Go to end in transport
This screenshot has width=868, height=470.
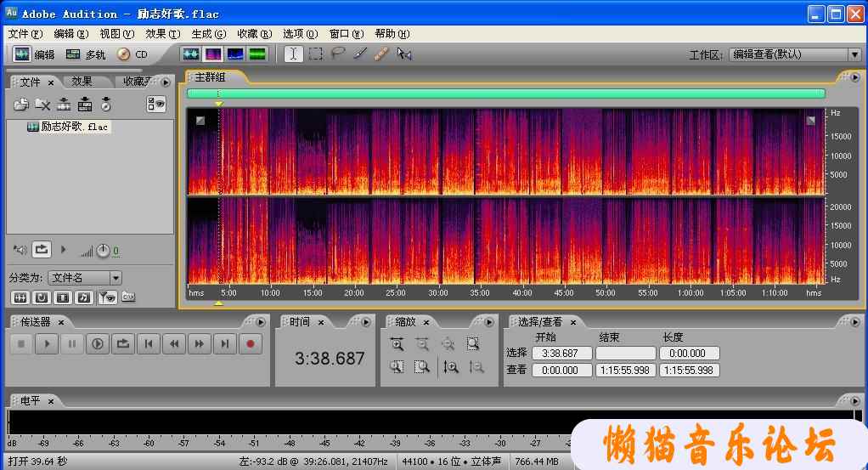coord(225,344)
